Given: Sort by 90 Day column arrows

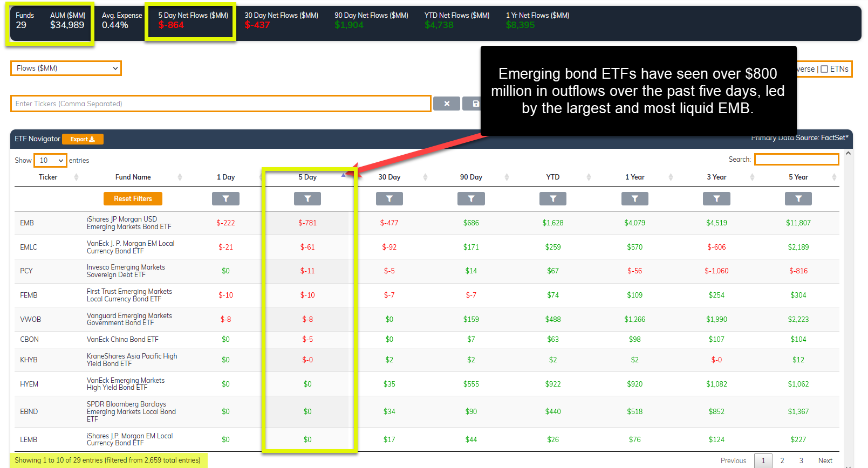Looking at the screenshot, I should point(507,177).
